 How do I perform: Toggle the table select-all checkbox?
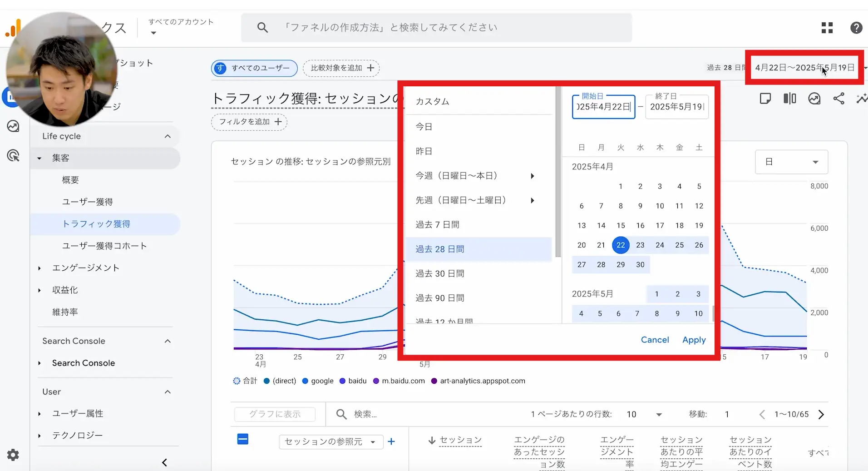tap(243, 439)
